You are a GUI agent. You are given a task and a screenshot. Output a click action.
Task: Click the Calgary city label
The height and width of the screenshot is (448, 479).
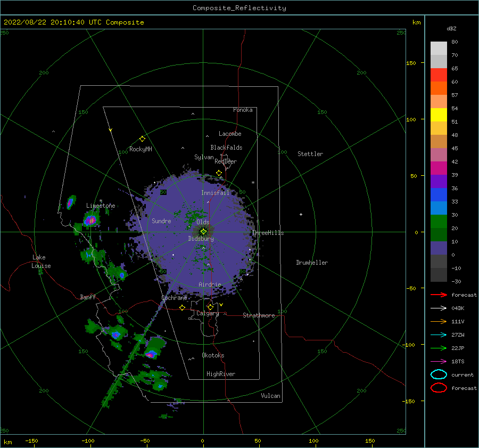(208, 313)
